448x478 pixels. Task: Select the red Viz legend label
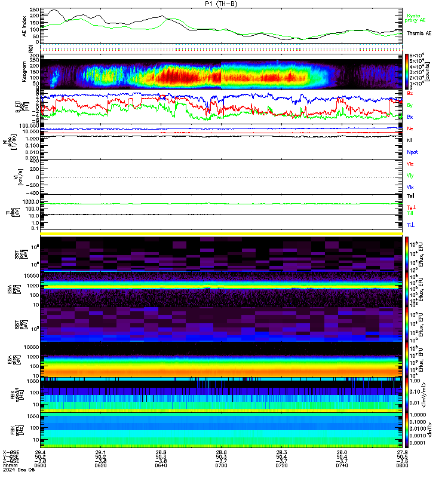click(x=410, y=164)
